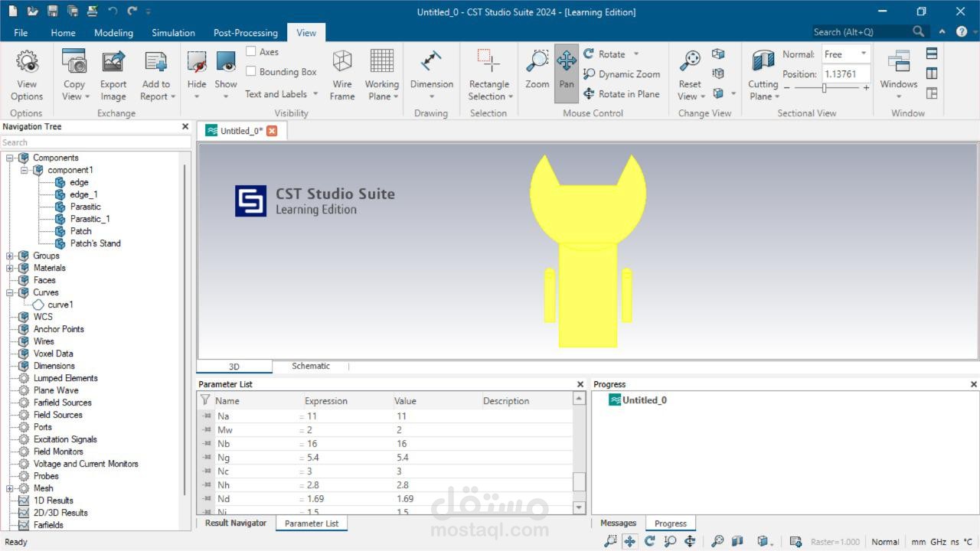
Task: Open View Options
Action: [x=27, y=75]
